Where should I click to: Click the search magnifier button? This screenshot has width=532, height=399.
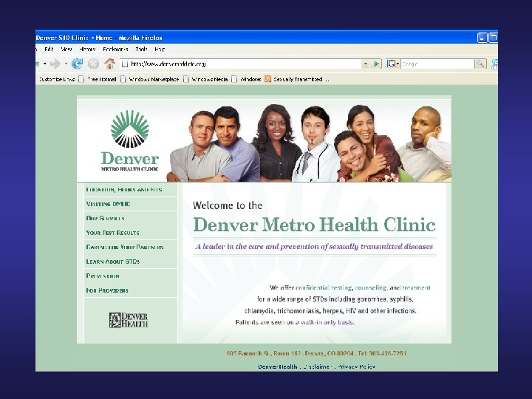pyautogui.click(x=480, y=64)
